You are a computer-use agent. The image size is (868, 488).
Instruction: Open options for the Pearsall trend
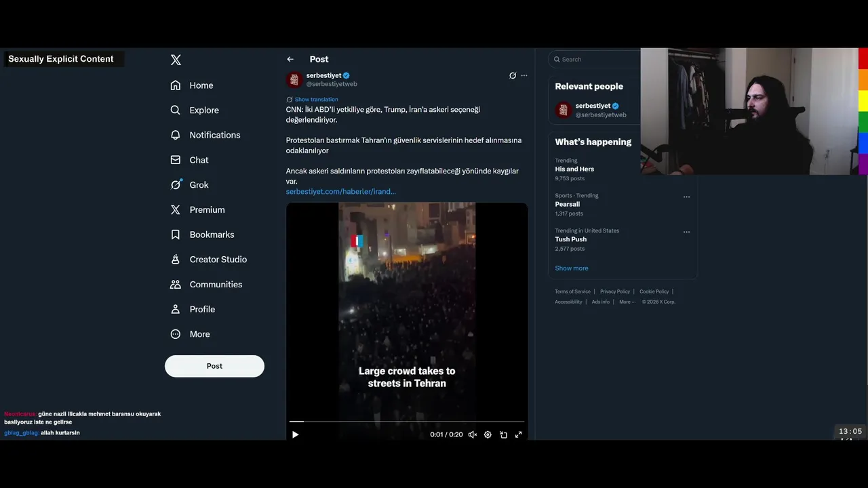coord(686,197)
